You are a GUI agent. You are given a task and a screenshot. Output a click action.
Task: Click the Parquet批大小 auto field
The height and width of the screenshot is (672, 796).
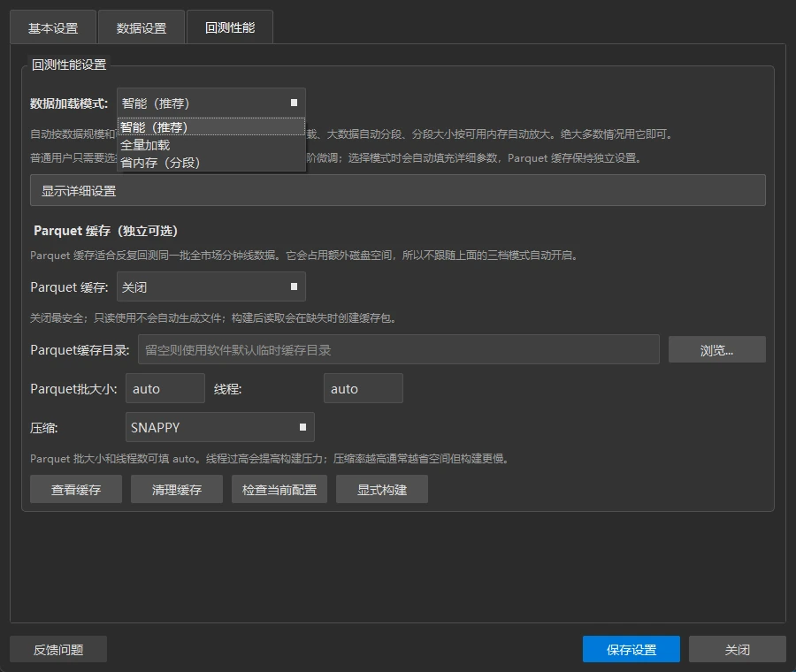point(165,389)
